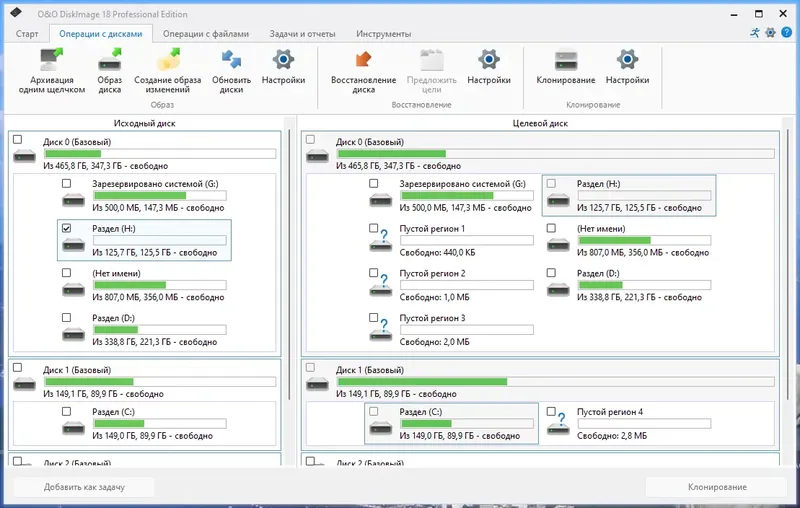Click source Диск 0 usage bar
This screenshot has height=508, width=800.
(x=160, y=154)
